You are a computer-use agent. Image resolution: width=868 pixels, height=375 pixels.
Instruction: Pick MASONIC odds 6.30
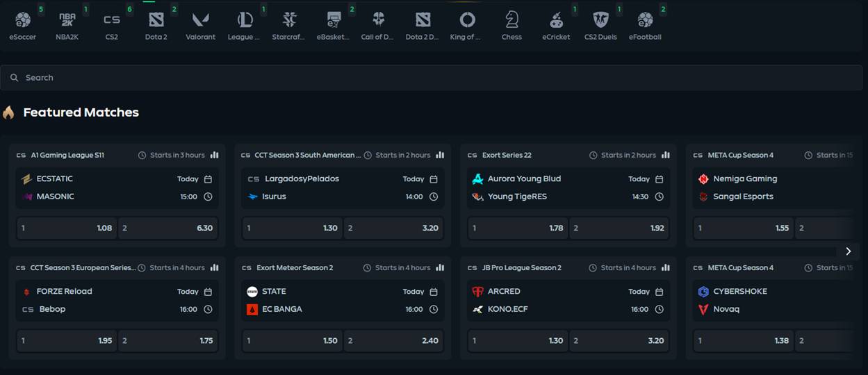(167, 228)
